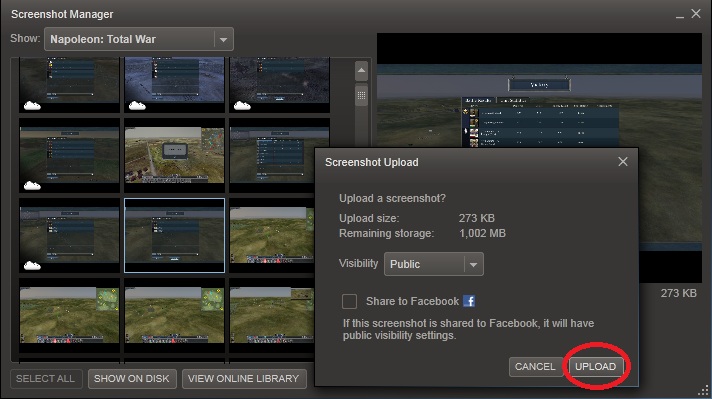
Task: Click cloud icon on third top-row thumbnail
Action: tap(242, 106)
